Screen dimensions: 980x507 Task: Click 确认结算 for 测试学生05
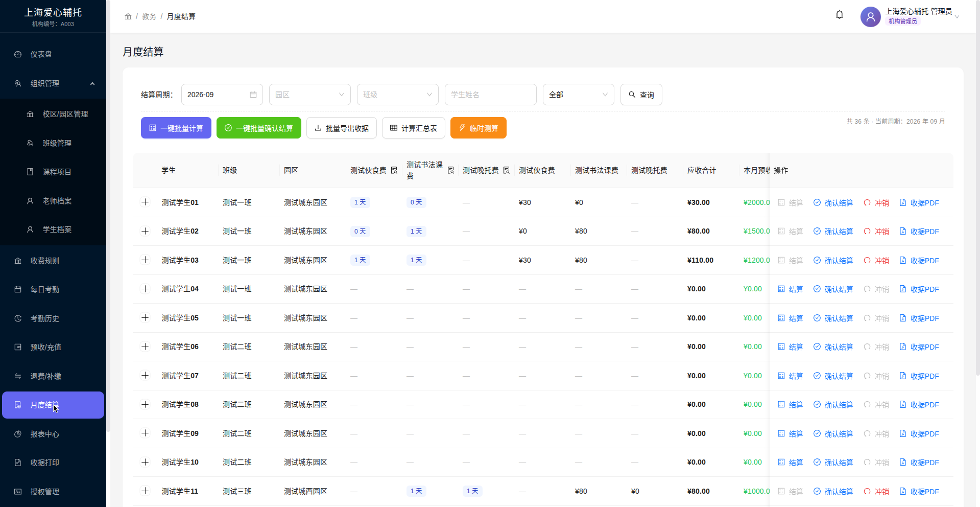click(x=833, y=318)
